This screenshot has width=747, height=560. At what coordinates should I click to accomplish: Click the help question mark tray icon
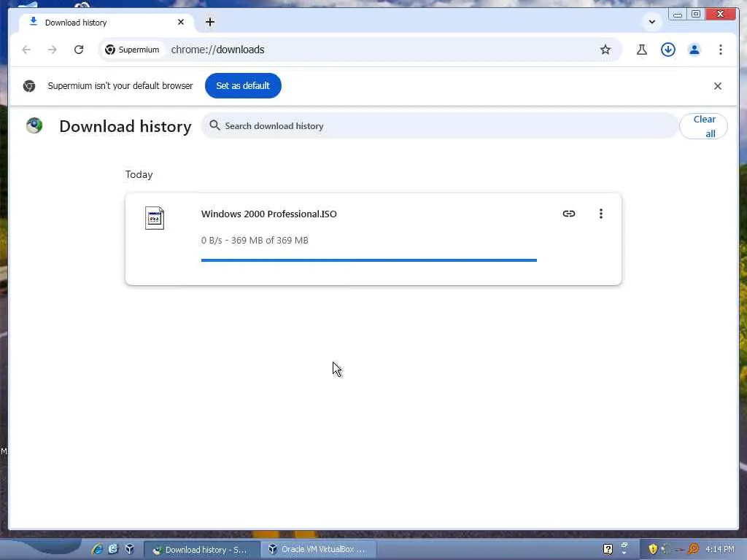608,549
